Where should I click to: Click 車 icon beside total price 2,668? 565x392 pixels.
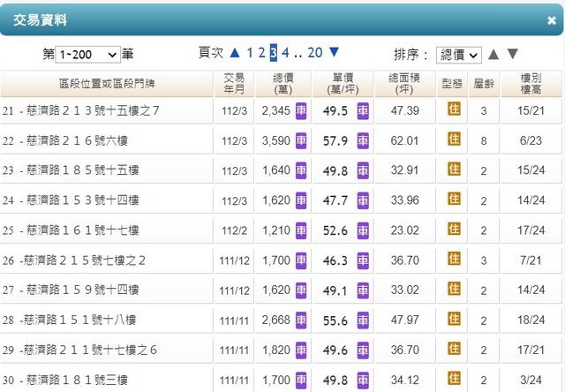pos(301,320)
